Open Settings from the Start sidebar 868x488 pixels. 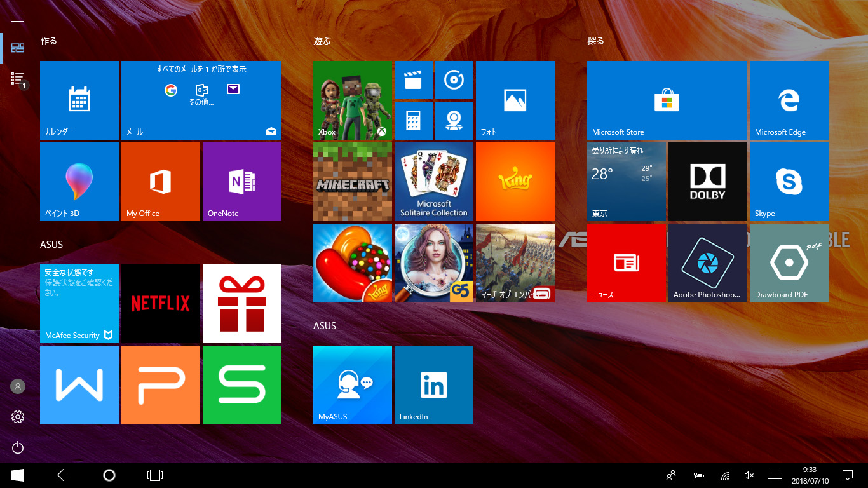point(18,417)
